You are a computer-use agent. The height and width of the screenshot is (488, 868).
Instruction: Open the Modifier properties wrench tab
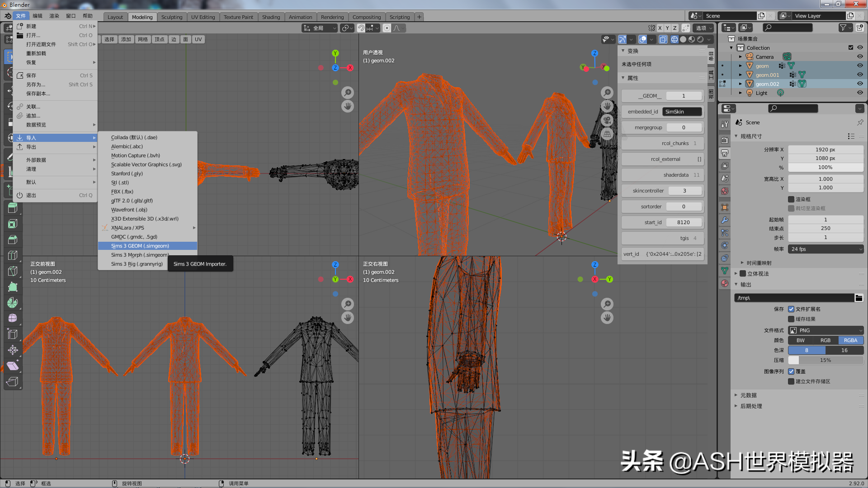(x=725, y=220)
